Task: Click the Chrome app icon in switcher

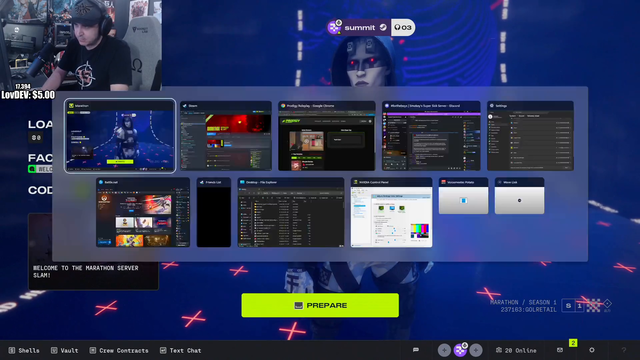Action: pos(283,106)
